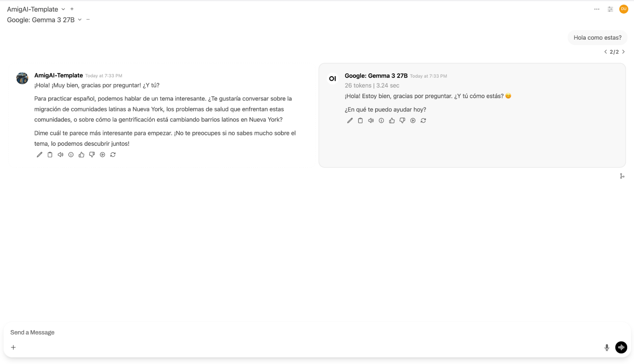This screenshot has height=364, width=634.
Task: Read aloud the AmigAI-Template message
Action: [60, 154]
